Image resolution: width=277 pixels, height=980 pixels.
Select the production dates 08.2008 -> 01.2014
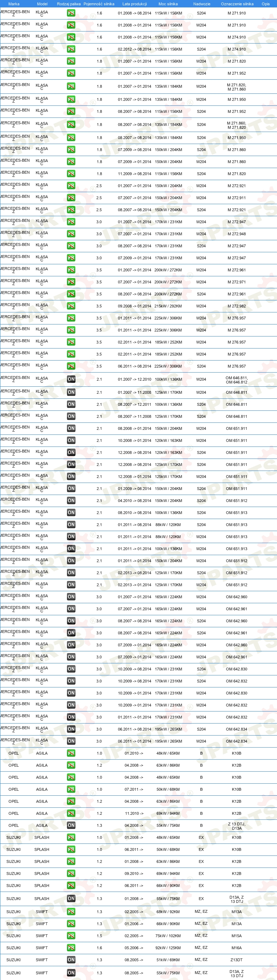(x=135, y=428)
